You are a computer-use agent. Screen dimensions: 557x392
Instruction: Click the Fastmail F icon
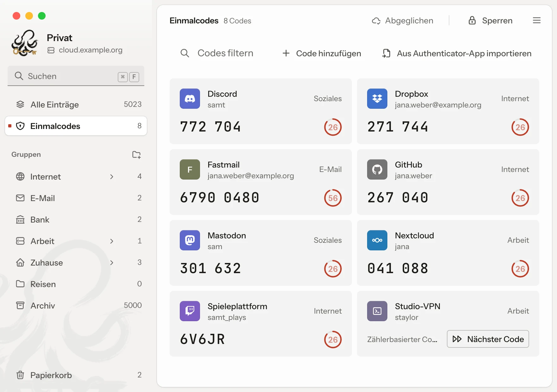pyautogui.click(x=190, y=169)
